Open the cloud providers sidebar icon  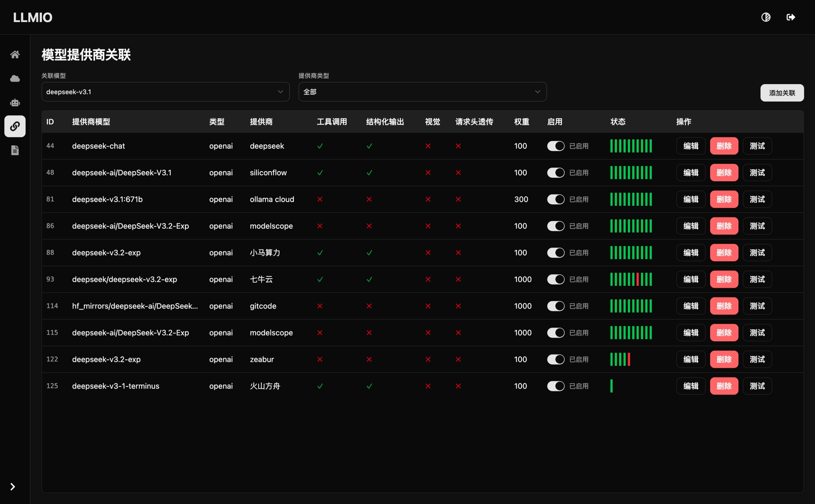point(15,78)
